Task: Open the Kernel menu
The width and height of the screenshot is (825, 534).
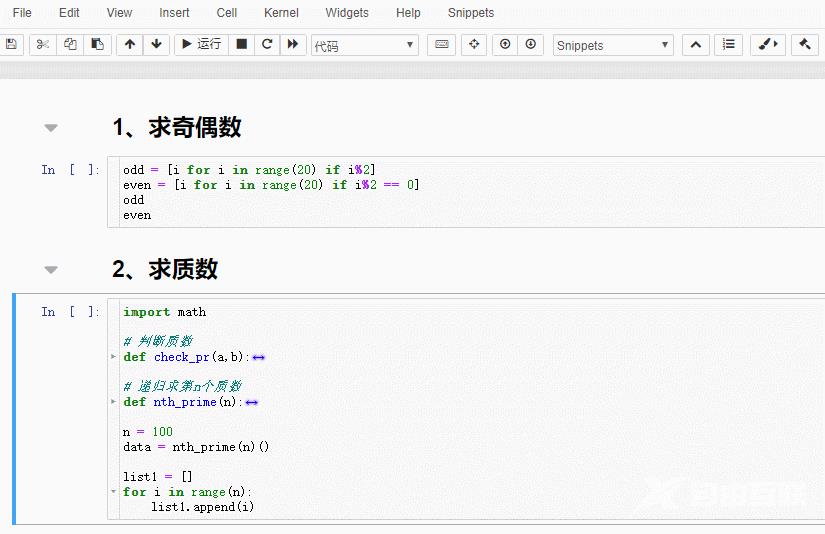Action: point(281,13)
